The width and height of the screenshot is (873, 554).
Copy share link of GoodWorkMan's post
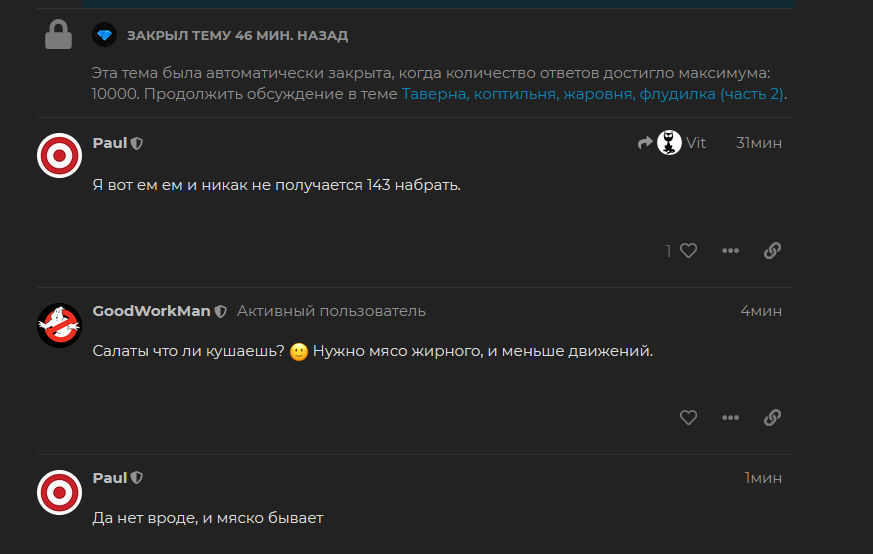[772, 418]
